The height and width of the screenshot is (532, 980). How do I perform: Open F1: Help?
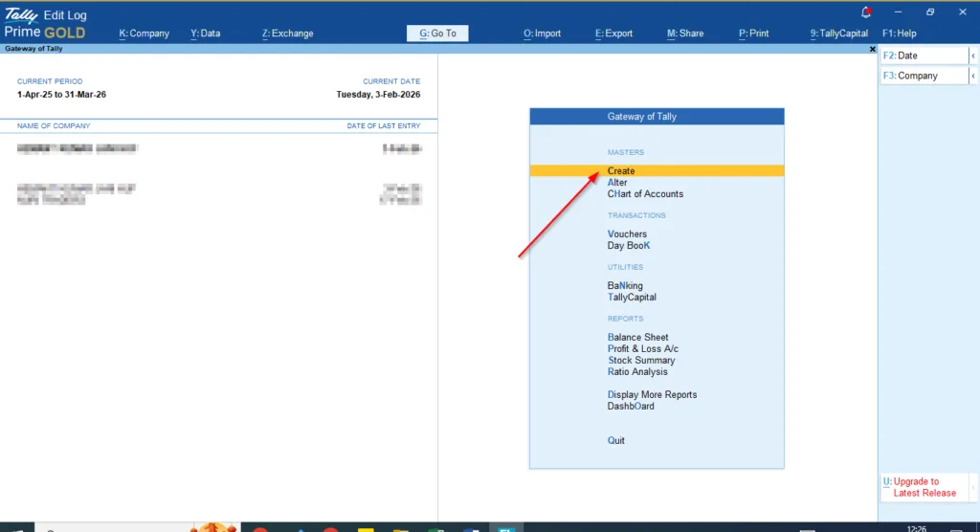click(x=900, y=33)
